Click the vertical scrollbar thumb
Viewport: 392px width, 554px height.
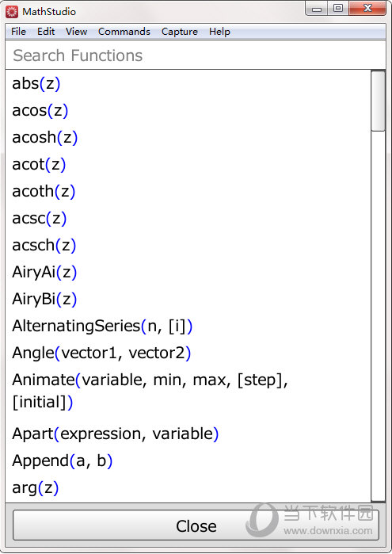(x=379, y=101)
